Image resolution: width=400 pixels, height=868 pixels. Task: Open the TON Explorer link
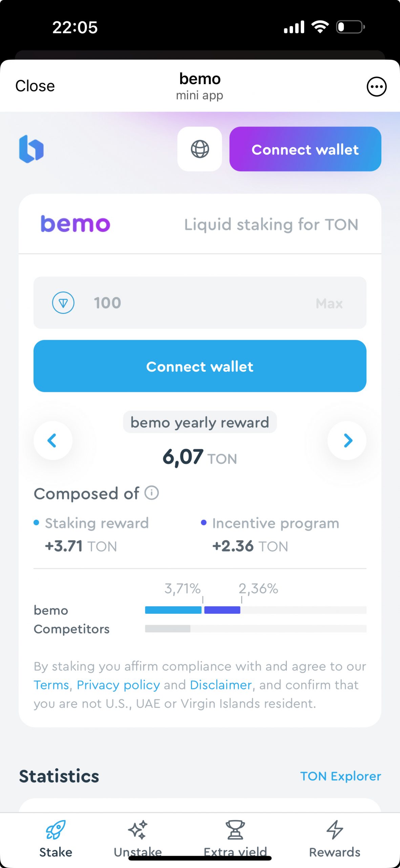click(341, 776)
